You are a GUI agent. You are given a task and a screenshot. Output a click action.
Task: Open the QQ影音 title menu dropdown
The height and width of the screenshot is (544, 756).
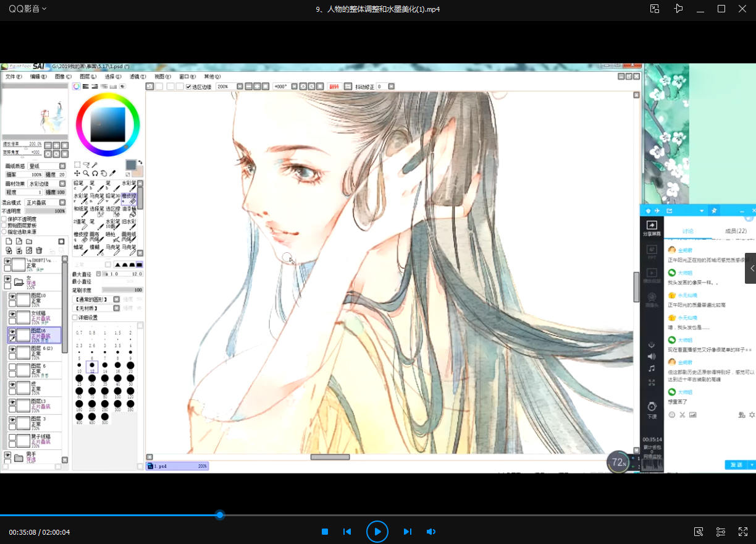tap(27, 9)
